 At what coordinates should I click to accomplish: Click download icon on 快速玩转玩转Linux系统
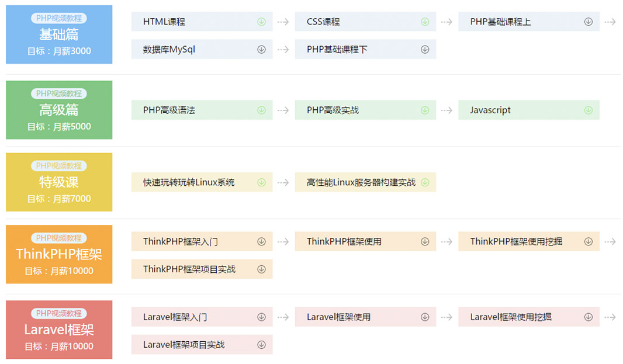[x=261, y=182]
